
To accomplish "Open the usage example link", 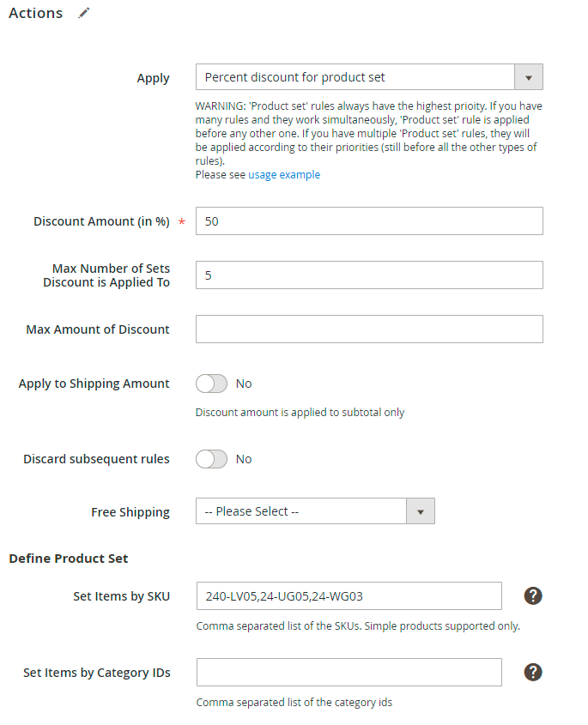I will pos(284,175).
